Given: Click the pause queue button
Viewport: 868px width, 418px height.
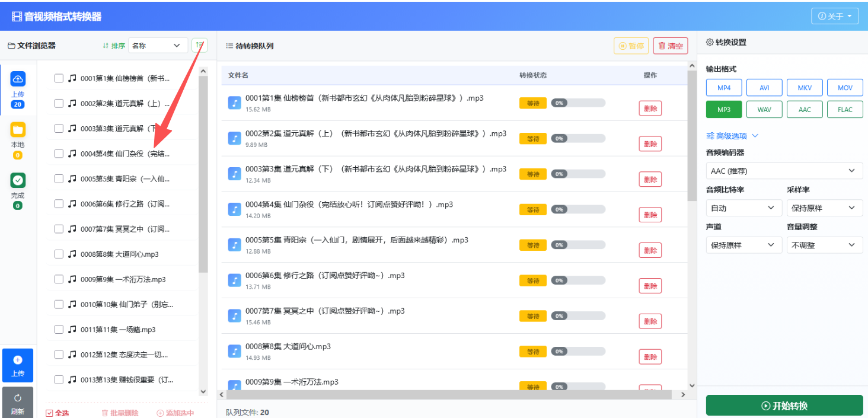Looking at the screenshot, I should click(x=631, y=46).
